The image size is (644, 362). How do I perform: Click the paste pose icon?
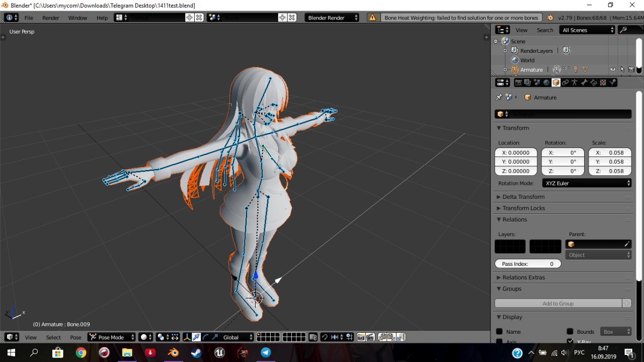(x=390, y=337)
